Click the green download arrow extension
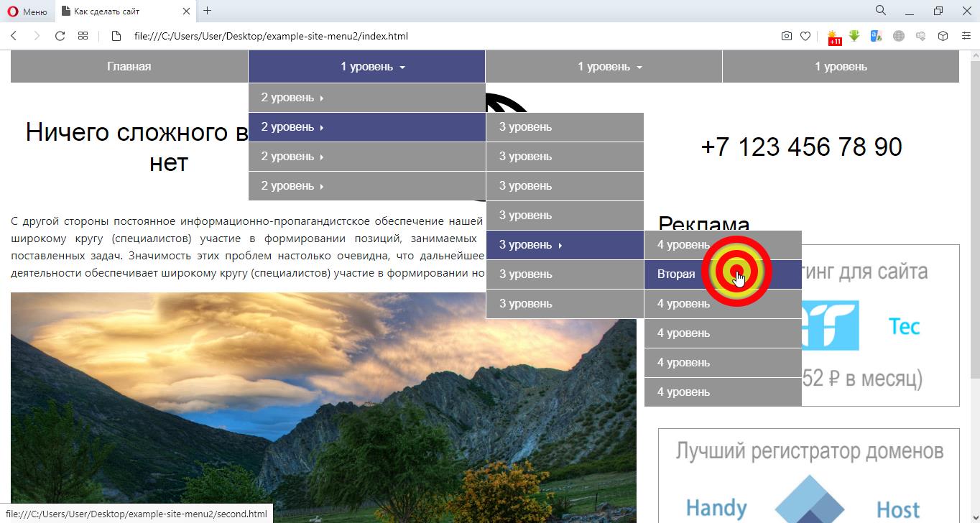Viewport: 980px width, 523px height. (854, 36)
